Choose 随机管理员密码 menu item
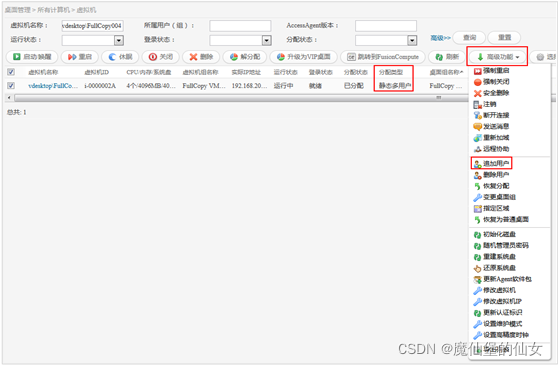 (x=501, y=245)
